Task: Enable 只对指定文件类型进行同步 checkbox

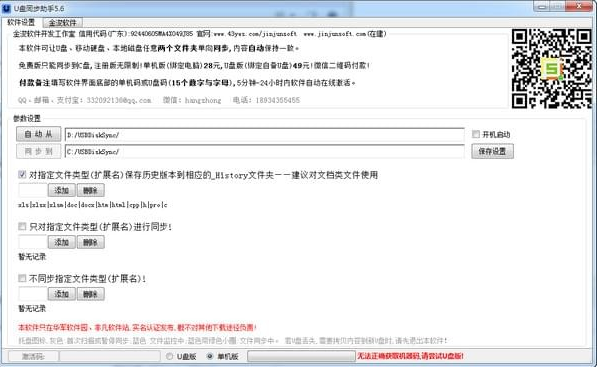Action: tap(22, 227)
